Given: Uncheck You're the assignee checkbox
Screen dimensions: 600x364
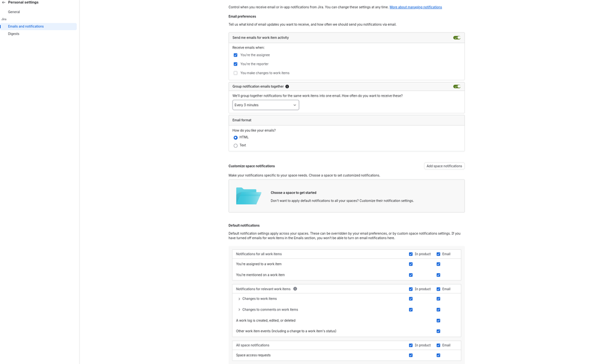Looking at the screenshot, I should [235, 55].
